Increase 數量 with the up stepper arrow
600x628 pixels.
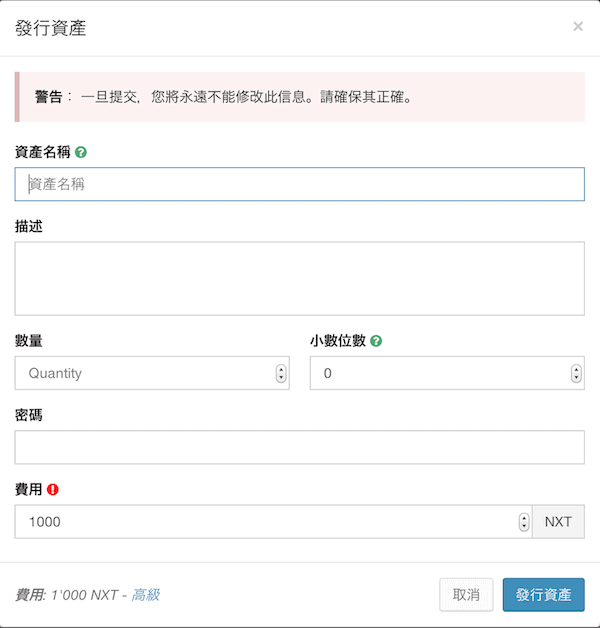(281, 370)
